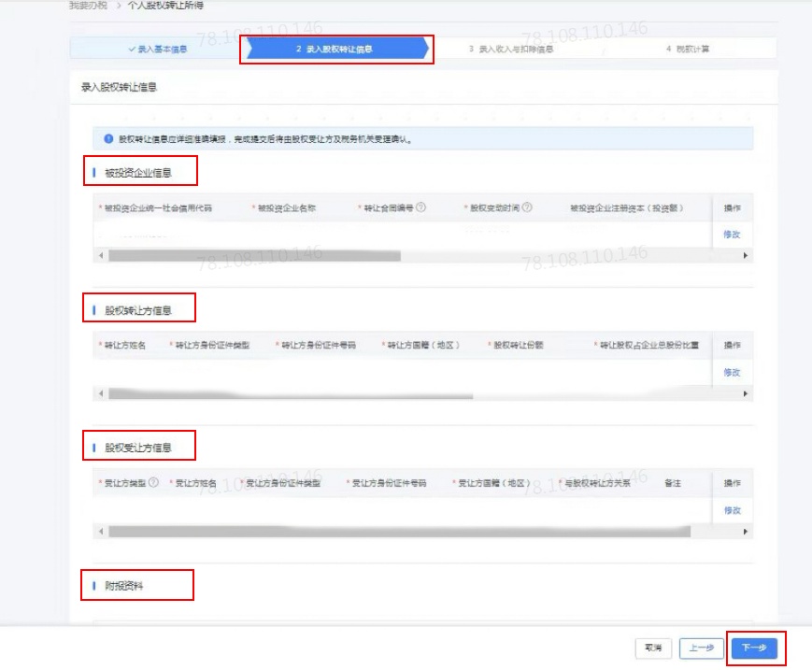This screenshot has height=670, width=812.
Task: Click horizontal scrollbar thumb in 股权转让方信息 table
Action: tap(291, 394)
